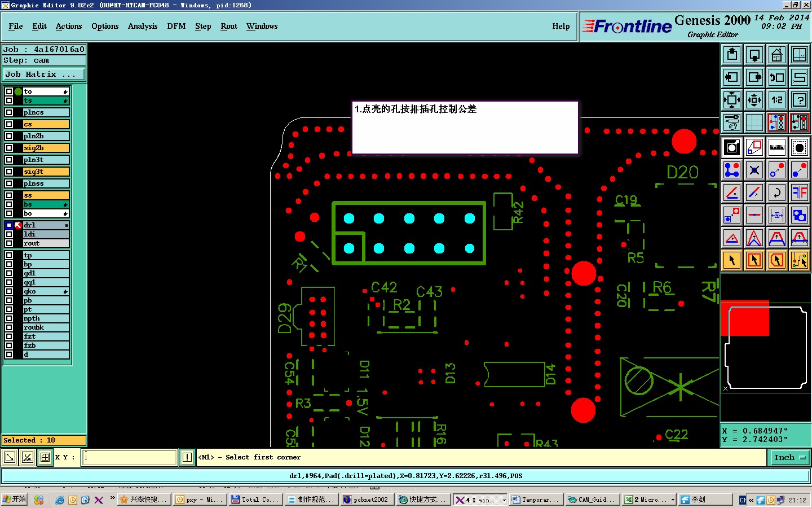Switch to CAM_Guid... taskbar window

tap(592, 500)
